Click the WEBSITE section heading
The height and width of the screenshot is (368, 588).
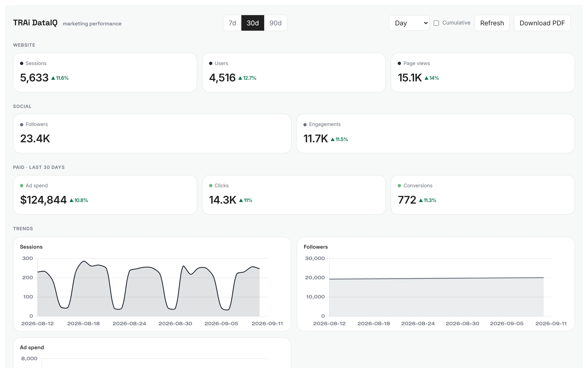coord(24,45)
